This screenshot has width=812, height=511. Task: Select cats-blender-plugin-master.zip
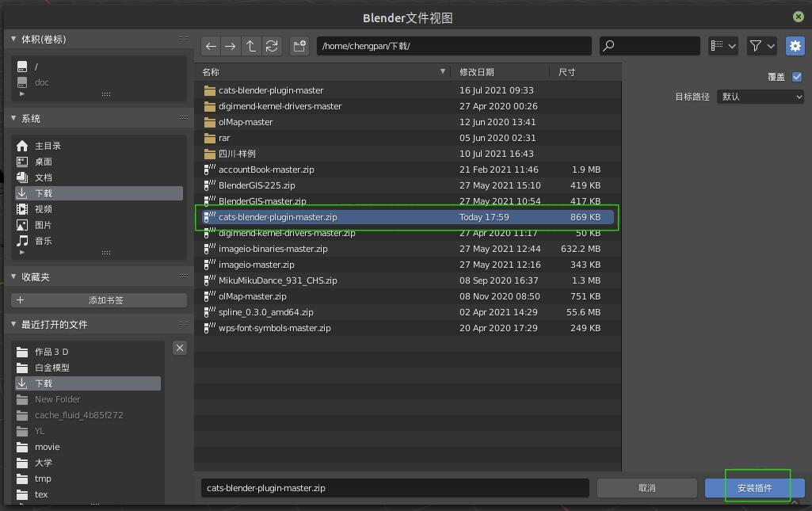(408, 217)
